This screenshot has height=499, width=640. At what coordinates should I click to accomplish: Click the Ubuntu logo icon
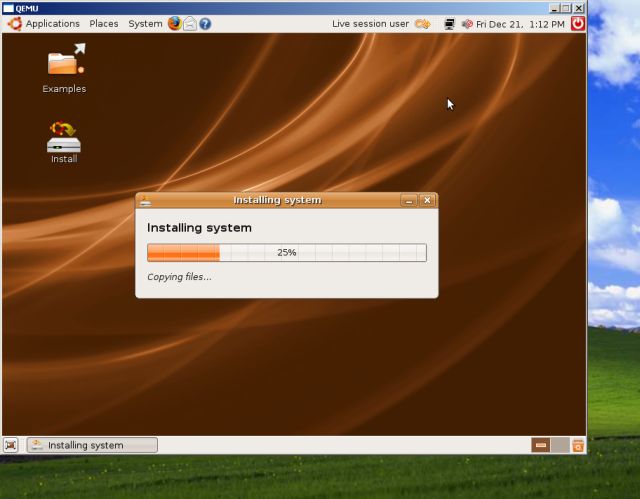(15, 24)
